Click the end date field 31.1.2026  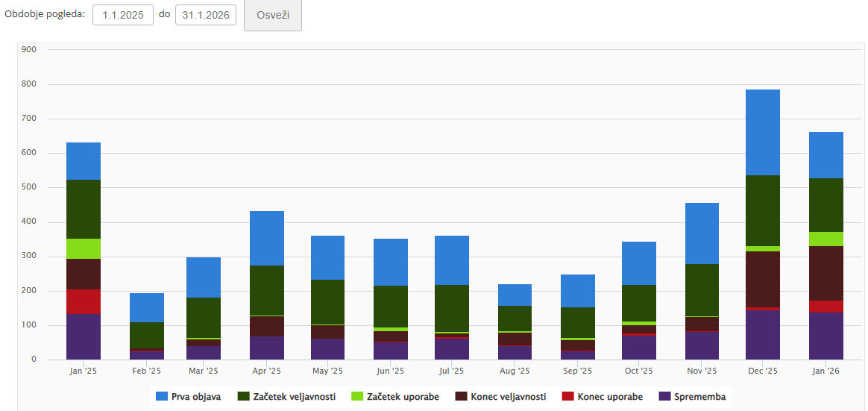point(206,16)
